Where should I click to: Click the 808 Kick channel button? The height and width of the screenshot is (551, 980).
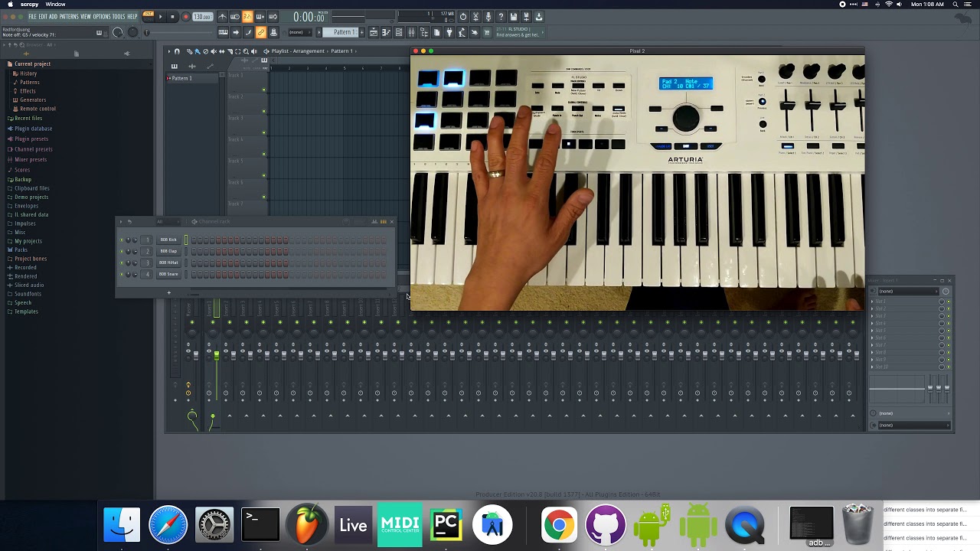(168, 240)
